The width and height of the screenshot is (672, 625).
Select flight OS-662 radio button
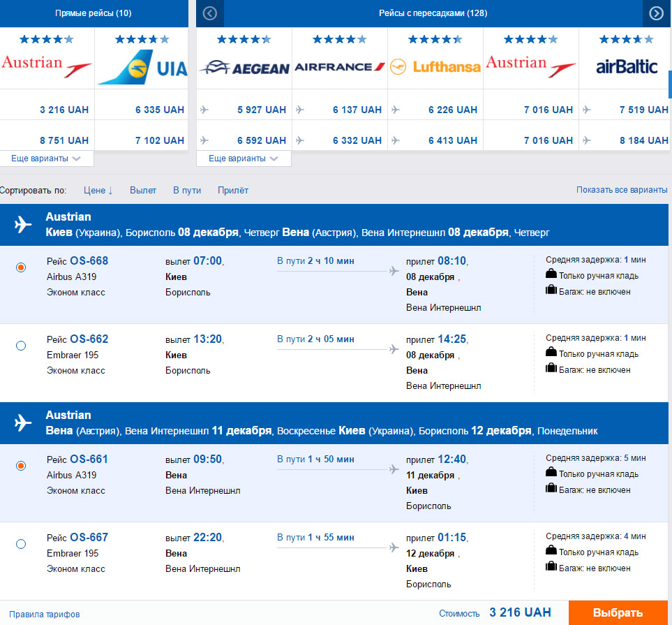(x=20, y=346)
